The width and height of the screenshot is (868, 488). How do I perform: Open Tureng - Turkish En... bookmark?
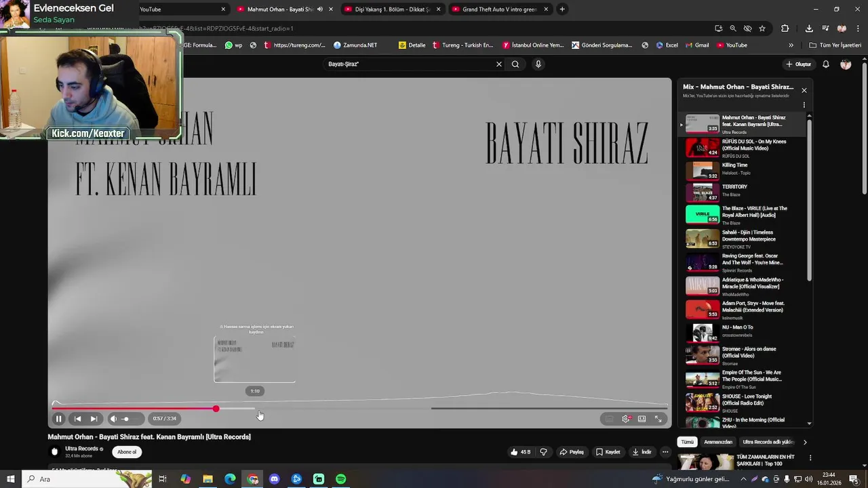[462, 45]
